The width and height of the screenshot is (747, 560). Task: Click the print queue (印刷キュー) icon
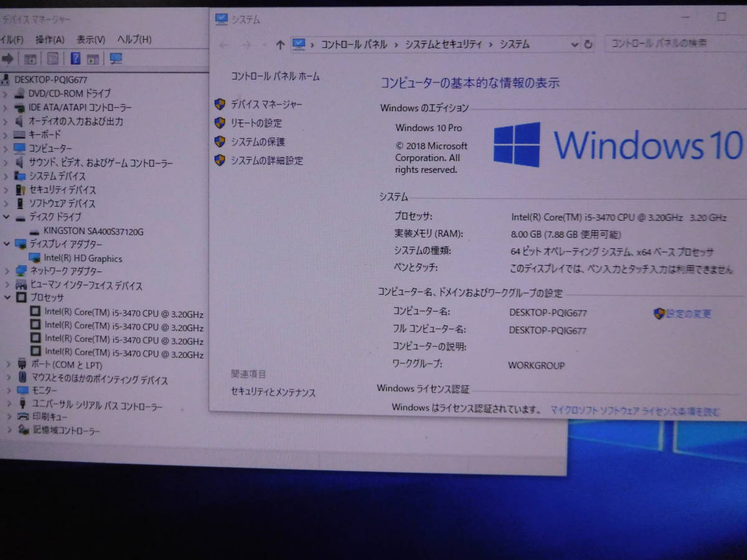coord(24,416)
